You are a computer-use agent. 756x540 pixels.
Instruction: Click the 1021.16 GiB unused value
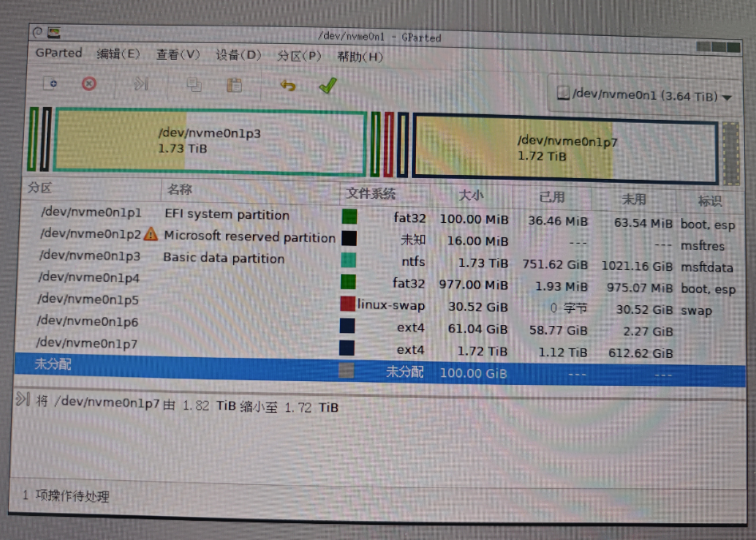pos(637,266)
